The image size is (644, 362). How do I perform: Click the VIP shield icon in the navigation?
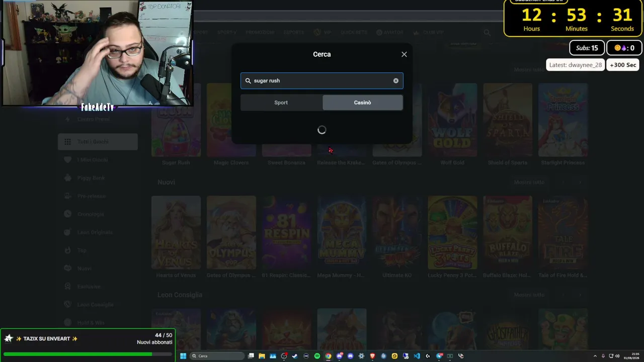tap(317, 32)
